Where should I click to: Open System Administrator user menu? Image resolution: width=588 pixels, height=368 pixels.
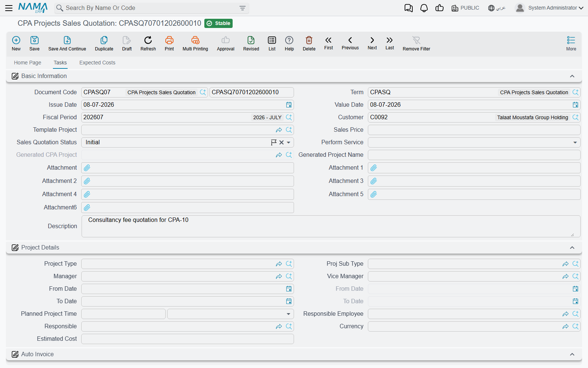coord(549,8)
